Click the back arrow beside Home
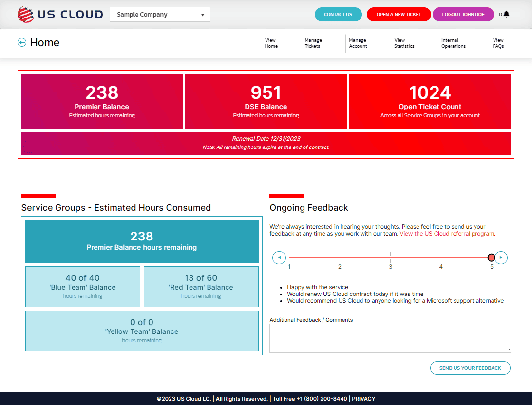The height and width of the screenshot is (405, 532). click(x=22, y=42)
